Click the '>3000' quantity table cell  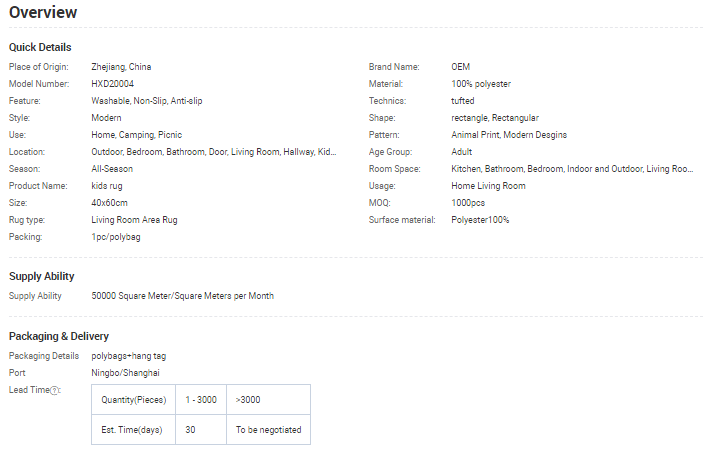(247, 400)
